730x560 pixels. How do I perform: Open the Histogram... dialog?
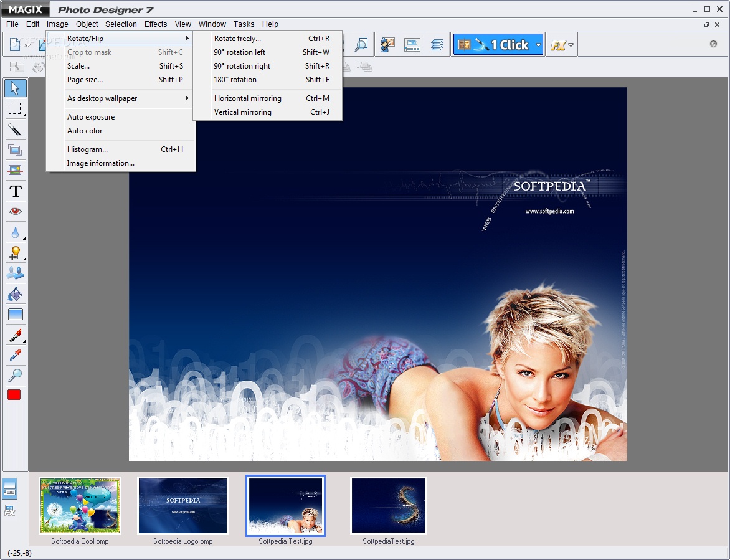click(121, 149)
